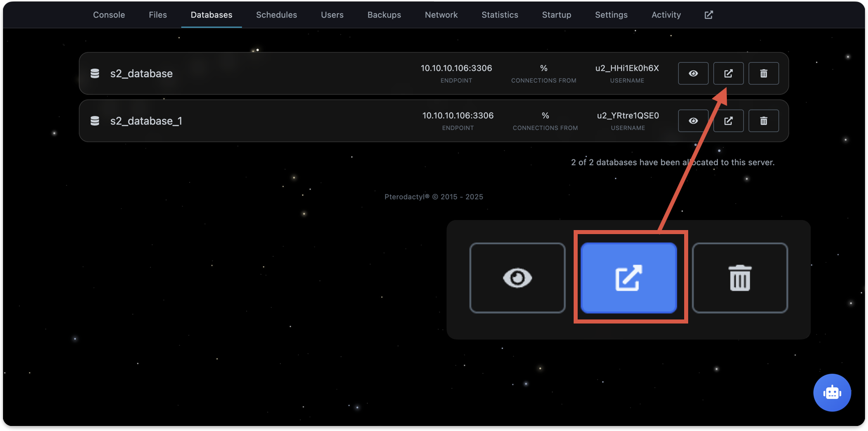
Task: Switch to the Console tab
Action: tap(109, 15)
